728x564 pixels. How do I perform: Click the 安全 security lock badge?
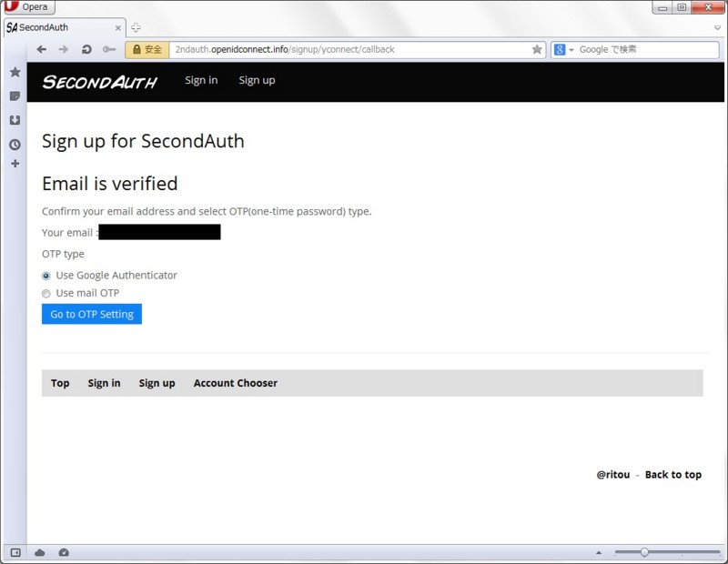click(147, 50)
